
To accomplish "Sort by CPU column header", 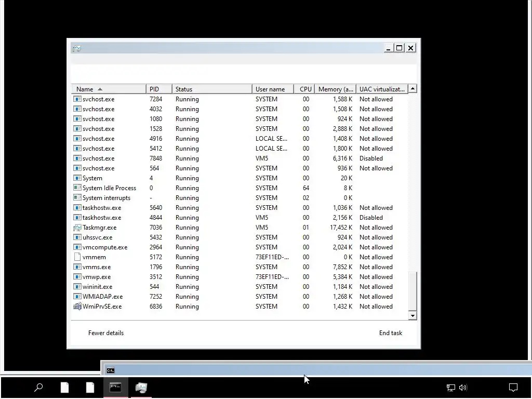I will pyautogui.click(x=304, y=89).
